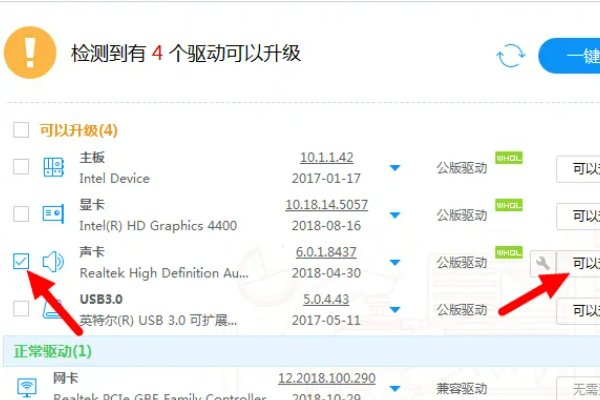Expand version dropdown for motherboard driver
600x400 pixels.
(x=395, y=168)
